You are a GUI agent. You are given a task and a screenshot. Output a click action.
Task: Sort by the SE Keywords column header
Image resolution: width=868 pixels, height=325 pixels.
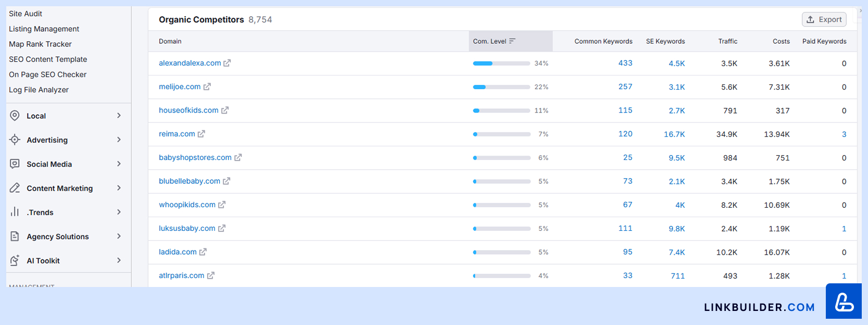(665, 41)
